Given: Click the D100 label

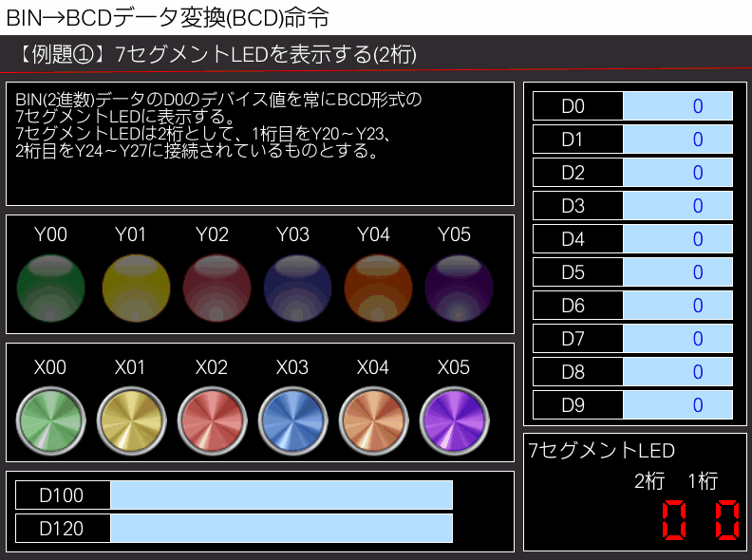Looking at the screenshot, I should pyautogui.click(x=63, y=495).
